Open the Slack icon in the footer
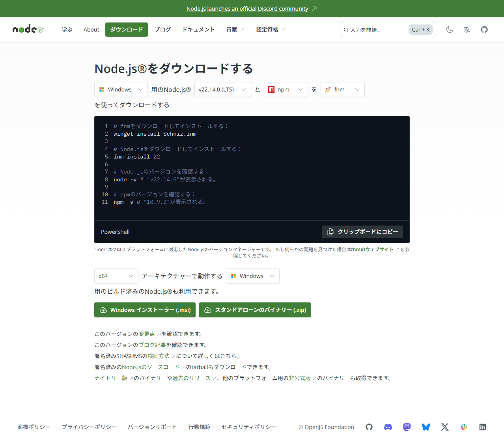 463,427
